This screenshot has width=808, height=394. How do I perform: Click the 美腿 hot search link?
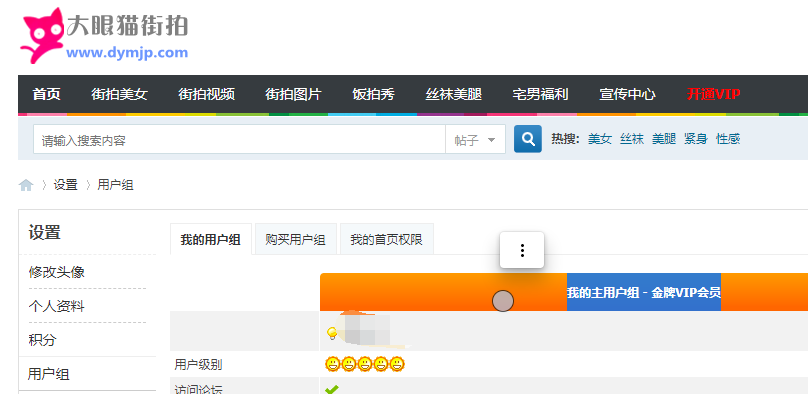[x=664, y=139]
